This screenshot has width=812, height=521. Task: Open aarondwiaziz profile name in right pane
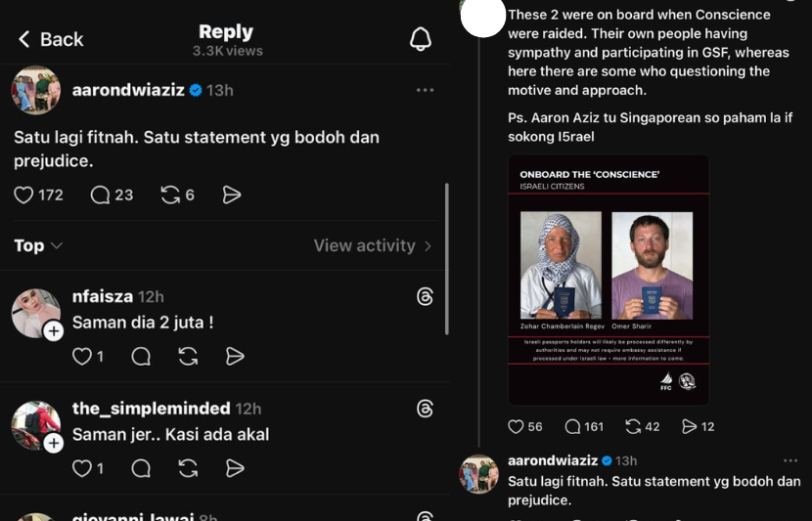click(x=553, y=460)
